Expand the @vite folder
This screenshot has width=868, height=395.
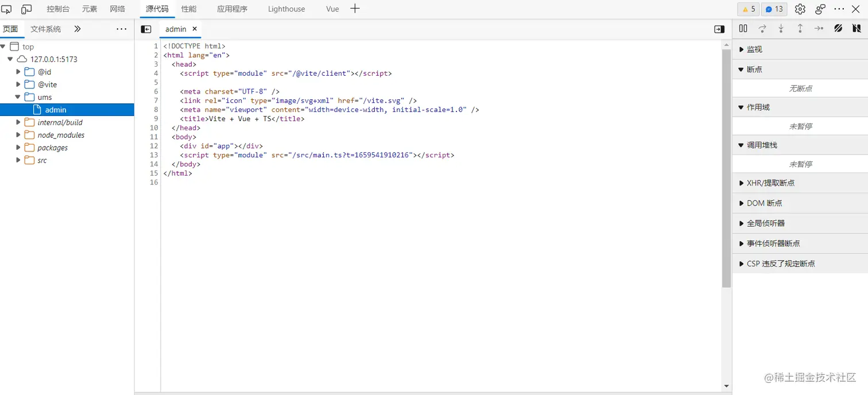[x=18, y=84]
